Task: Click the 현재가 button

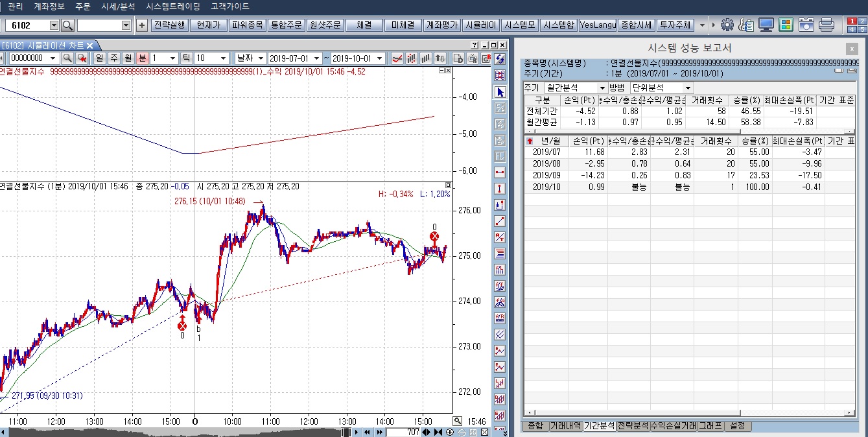Action: 208,25
